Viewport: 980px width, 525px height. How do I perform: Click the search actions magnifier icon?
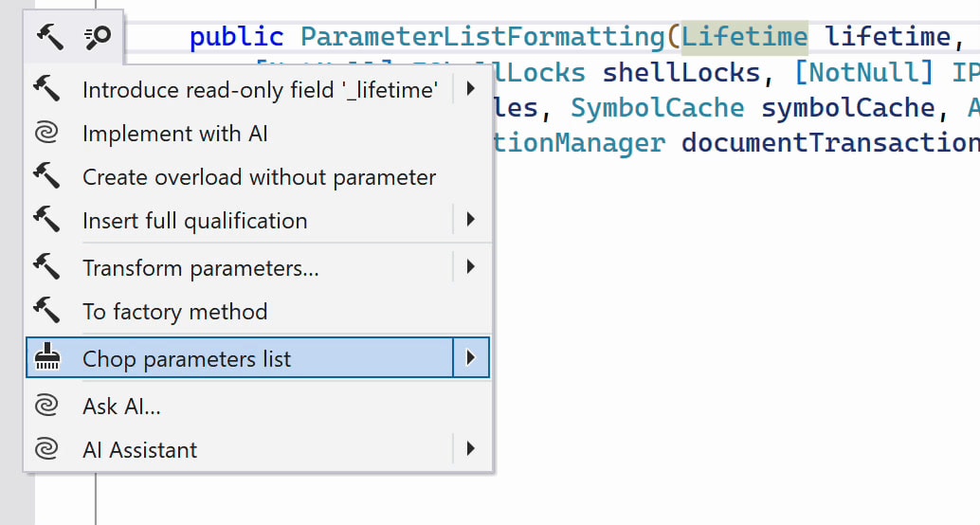tap(97, 37)
